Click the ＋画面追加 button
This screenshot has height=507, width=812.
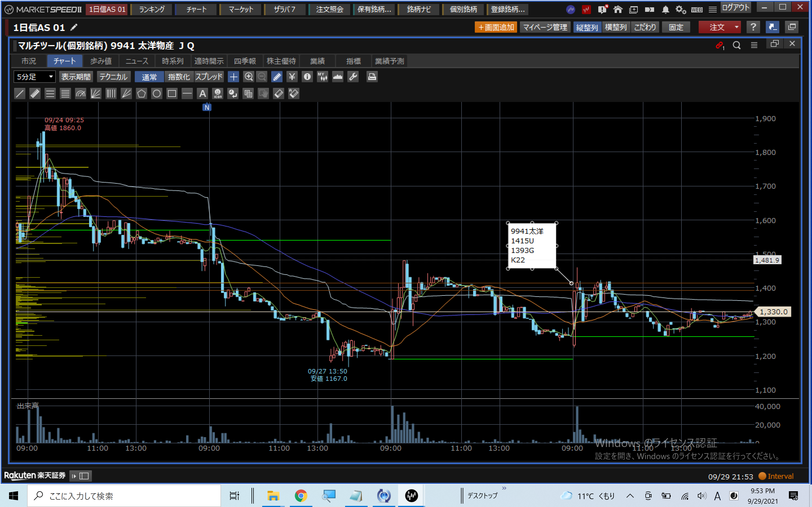pos(496,27)
